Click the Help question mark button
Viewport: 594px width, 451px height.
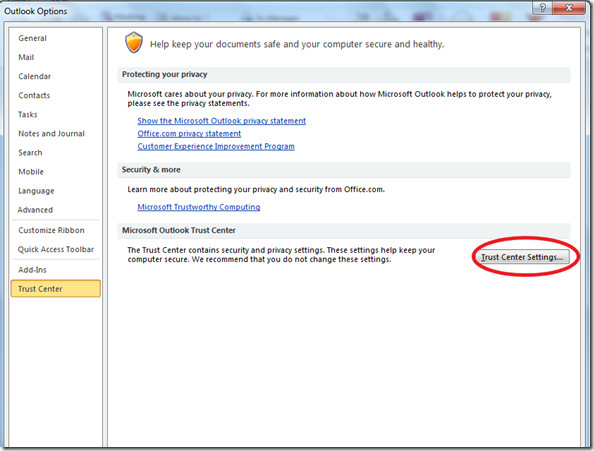(542, 8)
